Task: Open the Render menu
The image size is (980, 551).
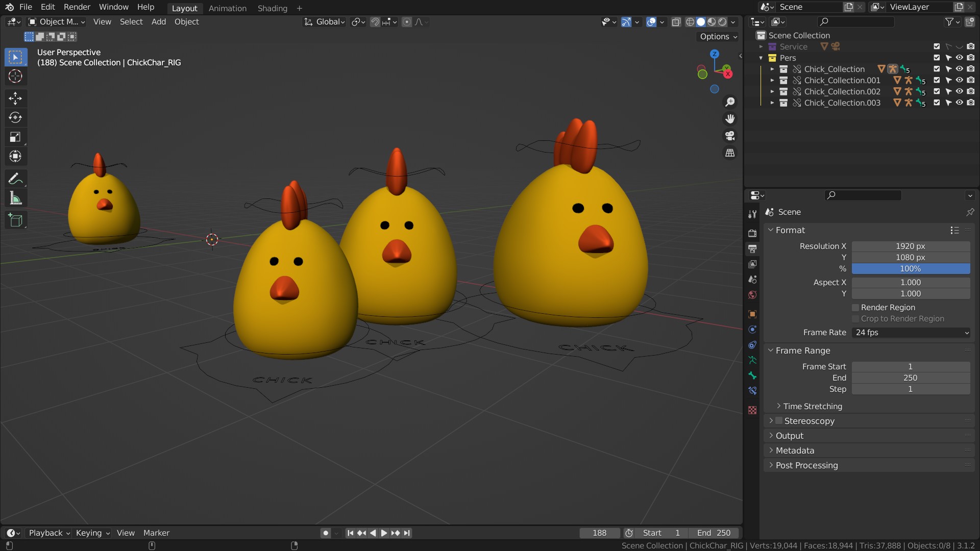Action: point(77,7)
